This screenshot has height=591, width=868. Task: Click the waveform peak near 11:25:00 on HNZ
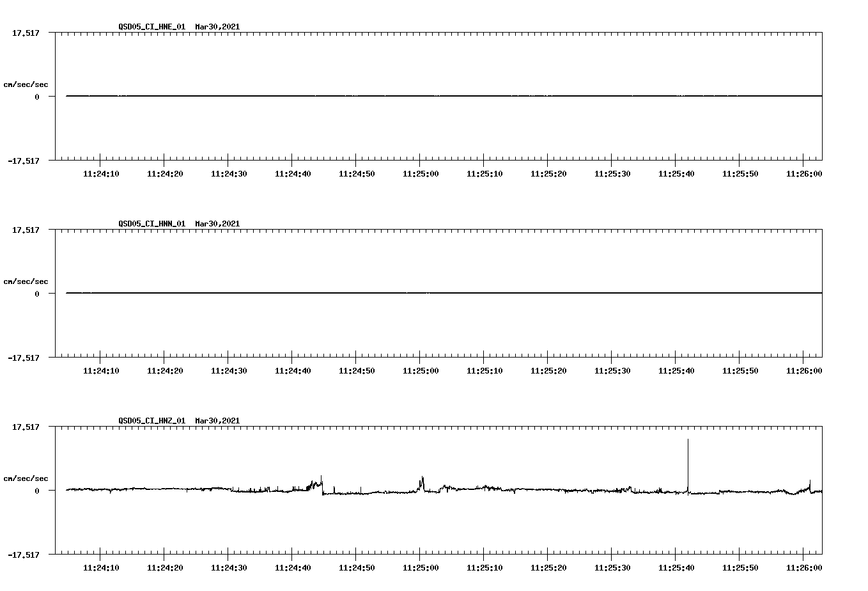(421, 478)
